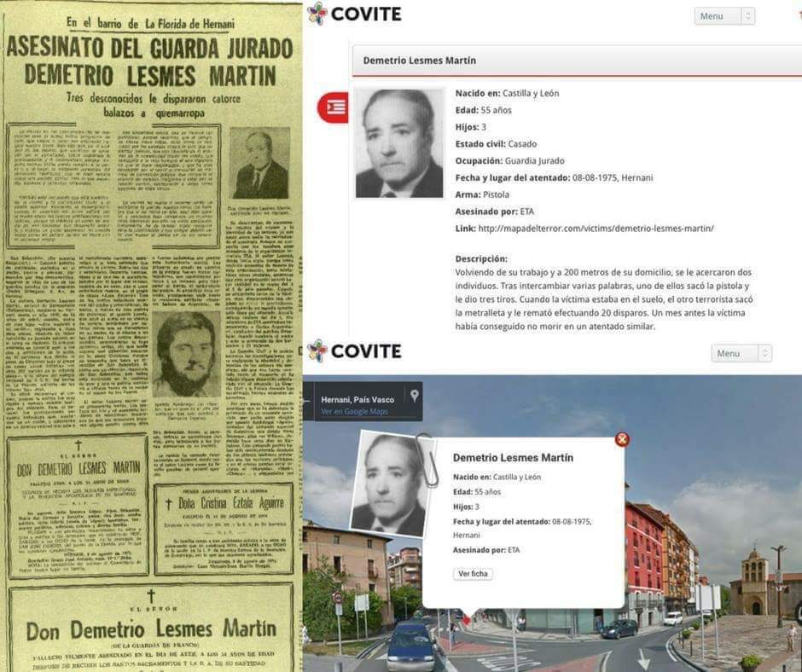Open the top COVITE Menu dropdown

tap(724, 16)
